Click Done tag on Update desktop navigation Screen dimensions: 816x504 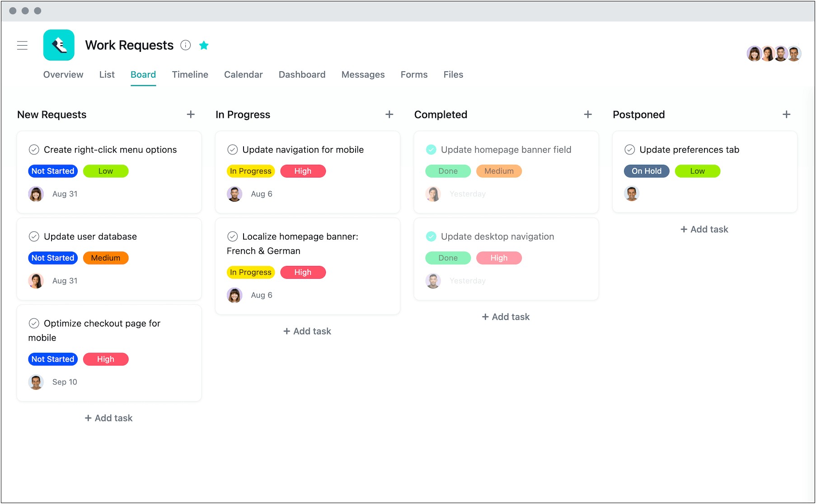[448, 258]
